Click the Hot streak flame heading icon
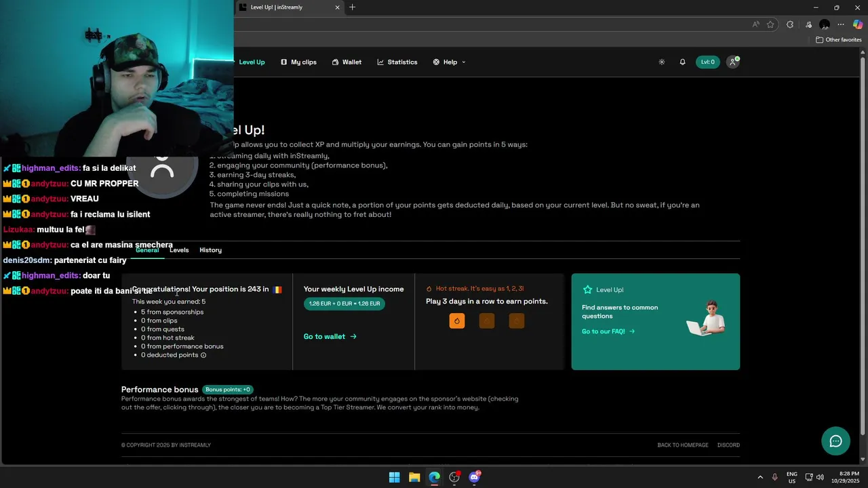The image size is (868, 488). pos(429,289)
